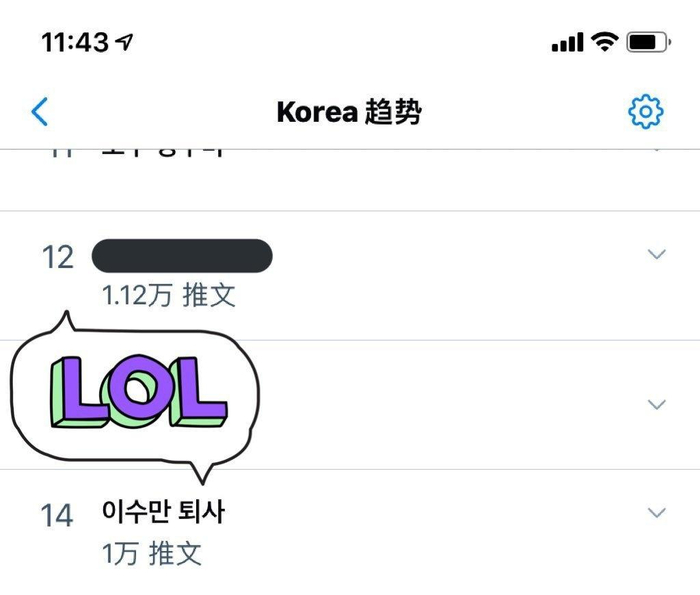Tap chevron on partially visible trend 11
Image resolution: width=700 pixels, height=595 pixels.
coord(656,151)
